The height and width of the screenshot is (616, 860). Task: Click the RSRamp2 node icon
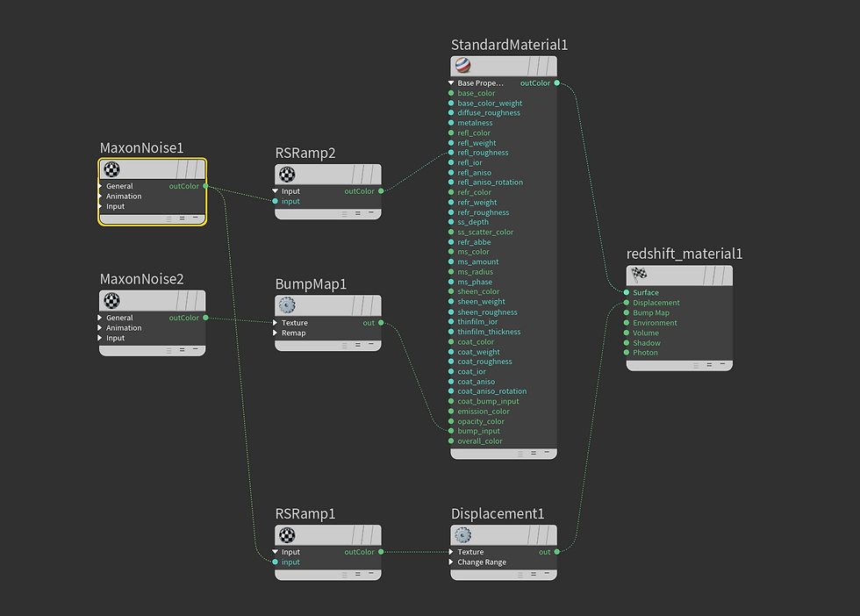point(288,175)
